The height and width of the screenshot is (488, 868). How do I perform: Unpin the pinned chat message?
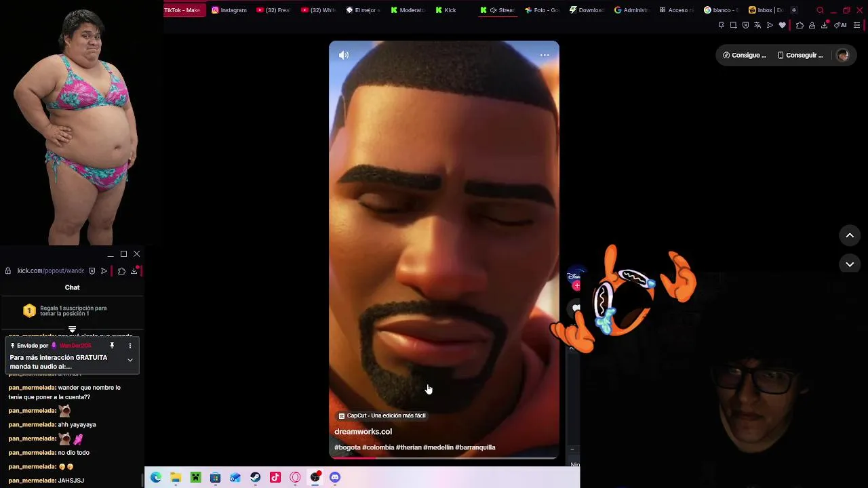[112, 346]
